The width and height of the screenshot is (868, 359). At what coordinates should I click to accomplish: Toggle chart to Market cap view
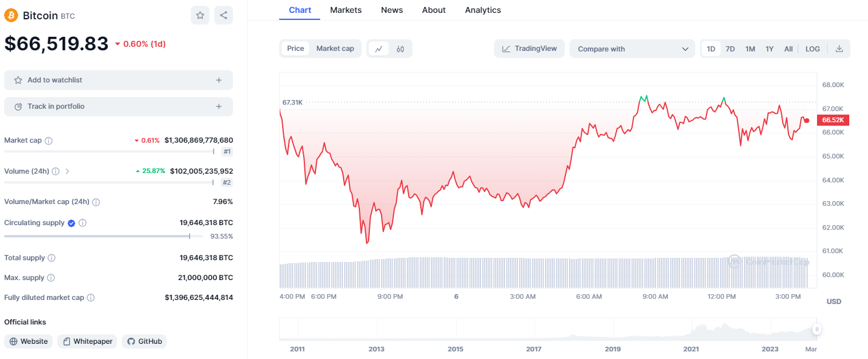335,49
